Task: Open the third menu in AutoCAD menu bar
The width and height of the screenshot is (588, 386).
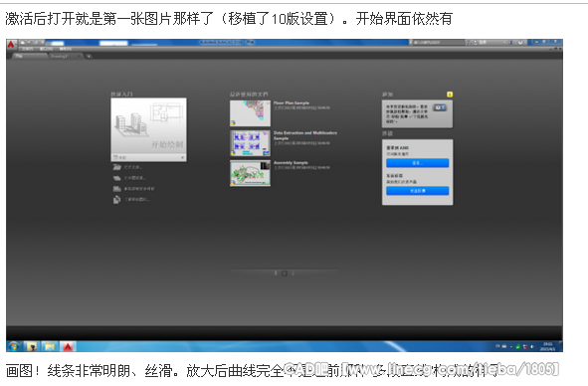Action: click(x=66, y=49)
